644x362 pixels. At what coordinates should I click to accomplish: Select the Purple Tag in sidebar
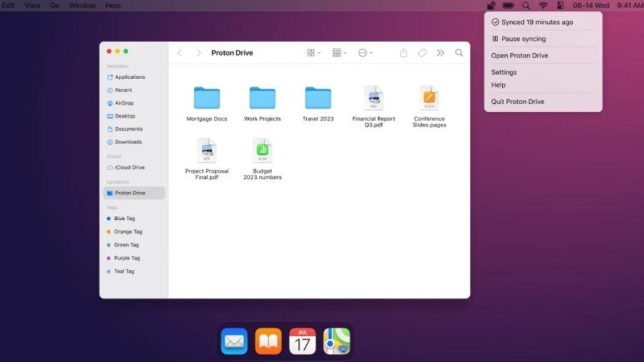point(127,258)
